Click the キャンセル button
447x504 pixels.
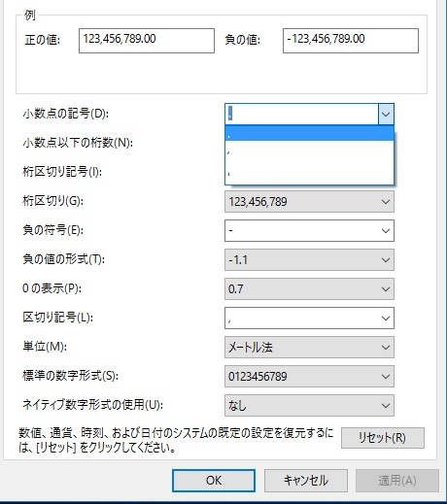pos(306,481)
